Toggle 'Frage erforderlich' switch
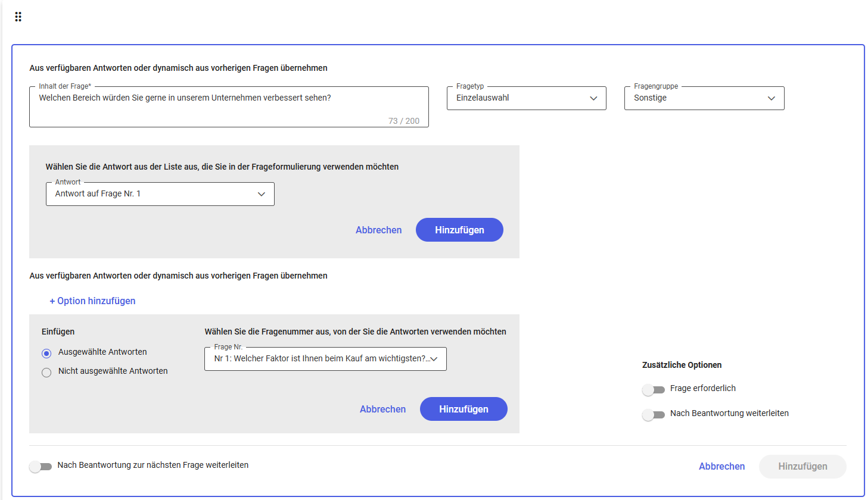The height and width of the screenshot is (500, 868). click(654, 390)
